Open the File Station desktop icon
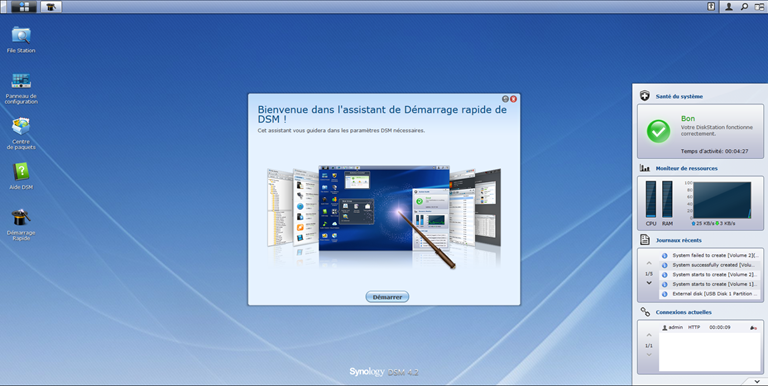The image size is (768, 386). click(x=21, y=39)
